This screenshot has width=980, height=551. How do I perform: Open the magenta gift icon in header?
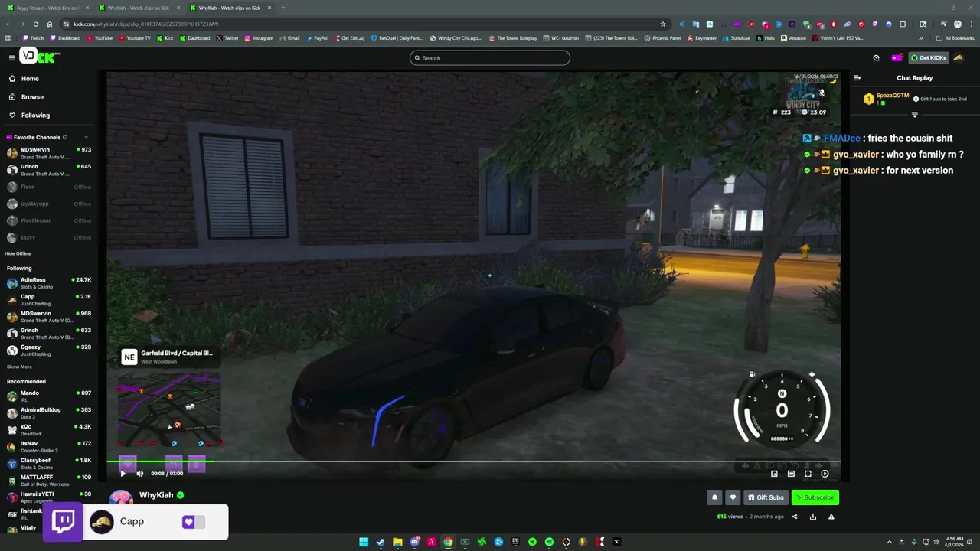(x=896, y=57)
